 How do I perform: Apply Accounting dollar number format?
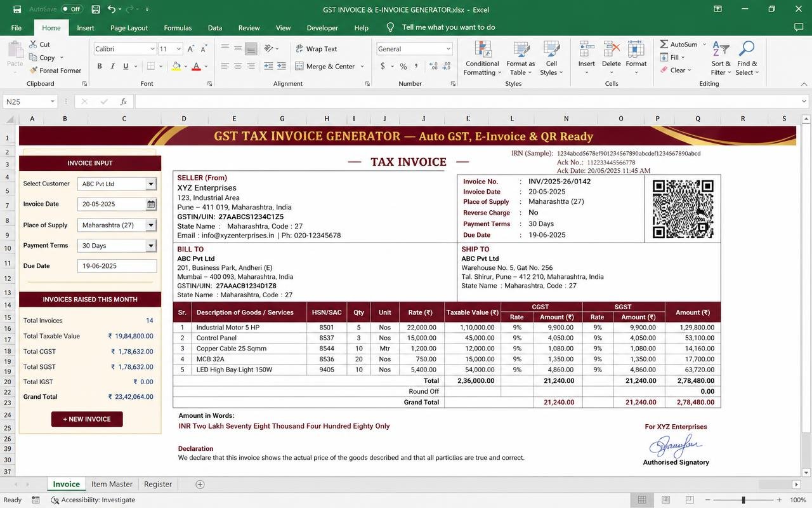pyautogui.click(x=383, y=66)
